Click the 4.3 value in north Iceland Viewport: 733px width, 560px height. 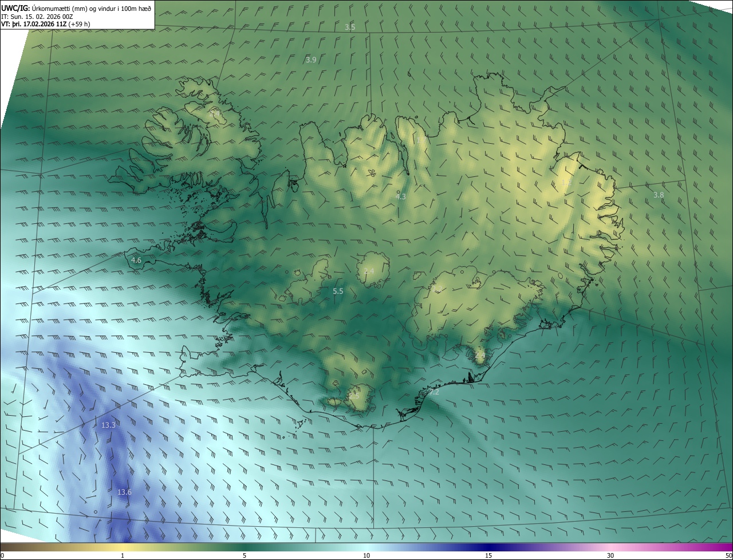click(401, 196)
